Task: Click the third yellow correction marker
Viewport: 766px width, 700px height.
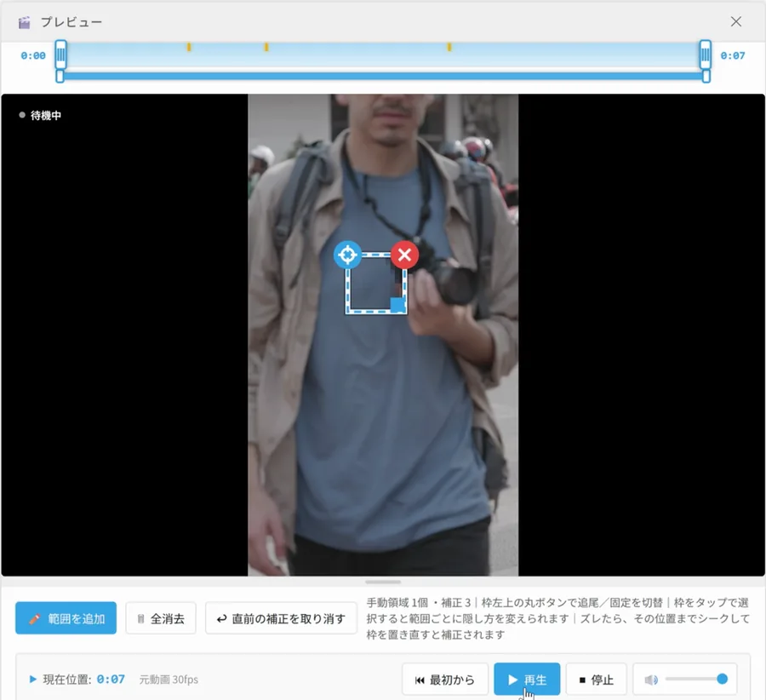Action: tap(449, 47)
